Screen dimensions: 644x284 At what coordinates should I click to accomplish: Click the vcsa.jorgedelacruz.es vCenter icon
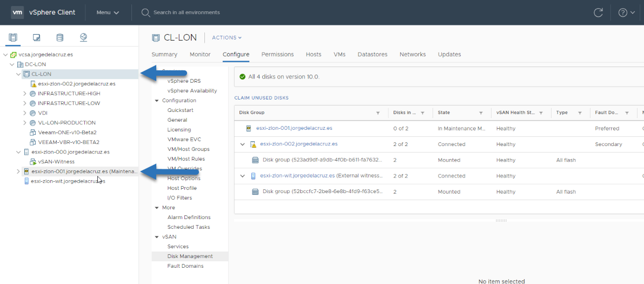coord(14,54)
